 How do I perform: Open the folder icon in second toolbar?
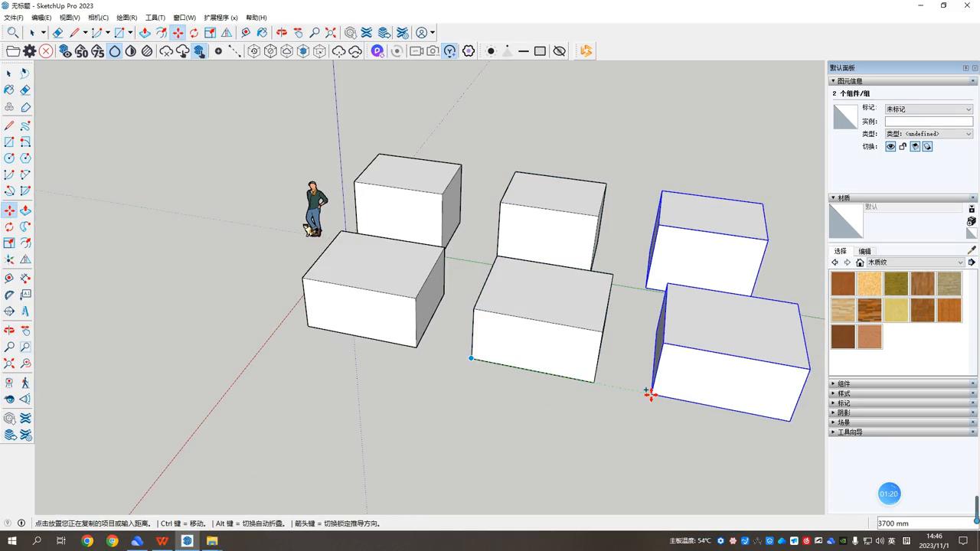(13, 51)
